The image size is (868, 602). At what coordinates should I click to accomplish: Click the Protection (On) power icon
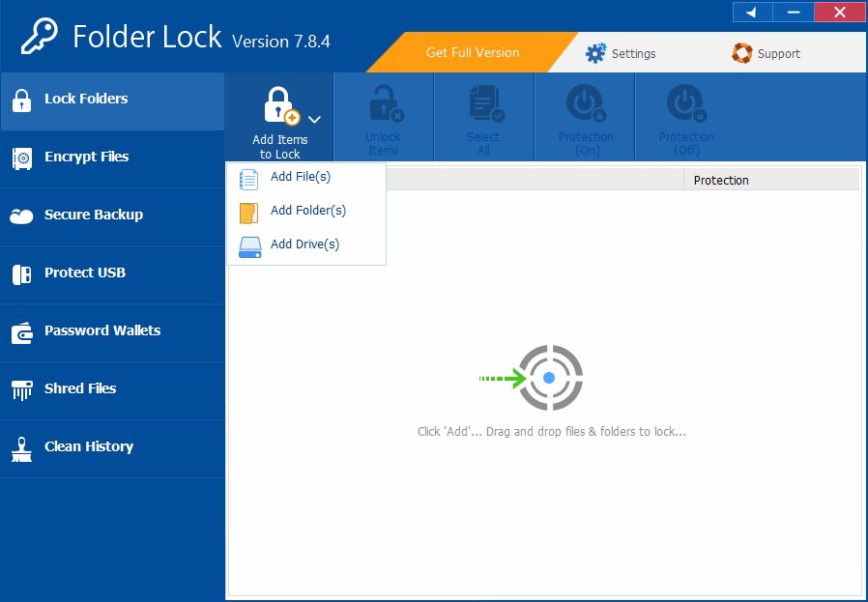[x=586, y=103]
